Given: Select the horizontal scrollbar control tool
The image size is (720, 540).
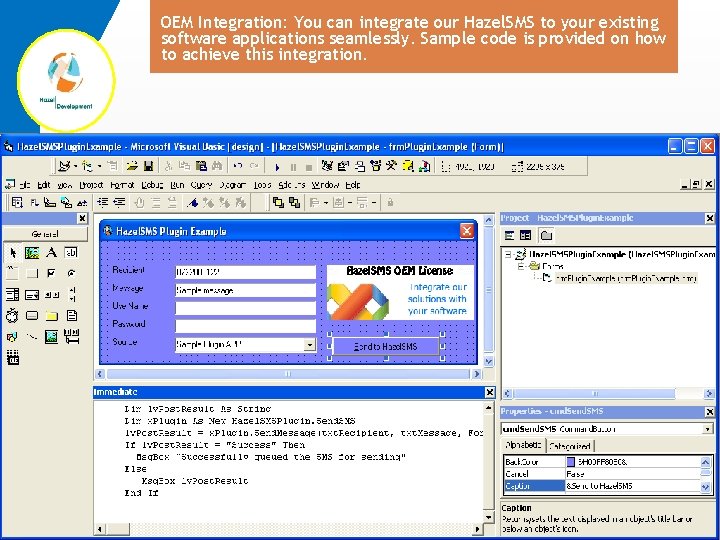Looking at the screenshot, I should tap(51, 294).
